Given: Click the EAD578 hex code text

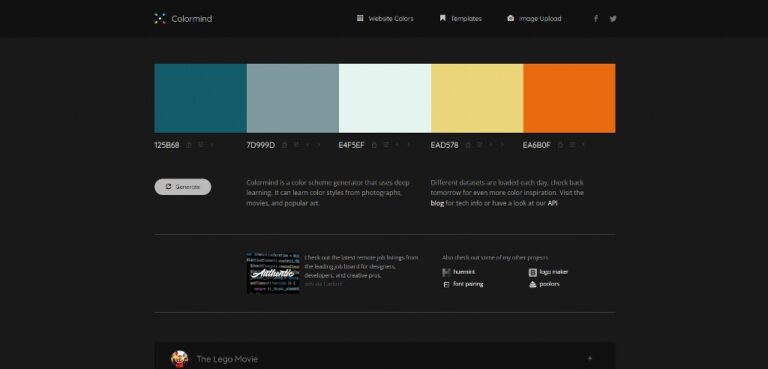Looking at the screenshot, I should pyautogui.click(x=445, y=145).
